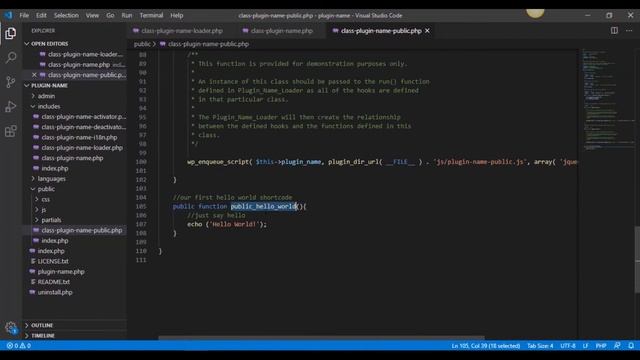640x360 pixels.
Task: Expand the css folder
Action: 45,199
